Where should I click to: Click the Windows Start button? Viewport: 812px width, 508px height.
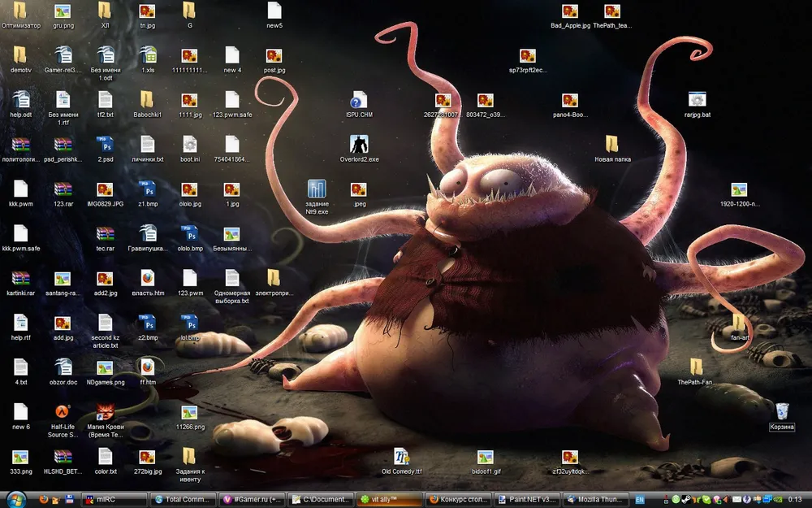16,498
